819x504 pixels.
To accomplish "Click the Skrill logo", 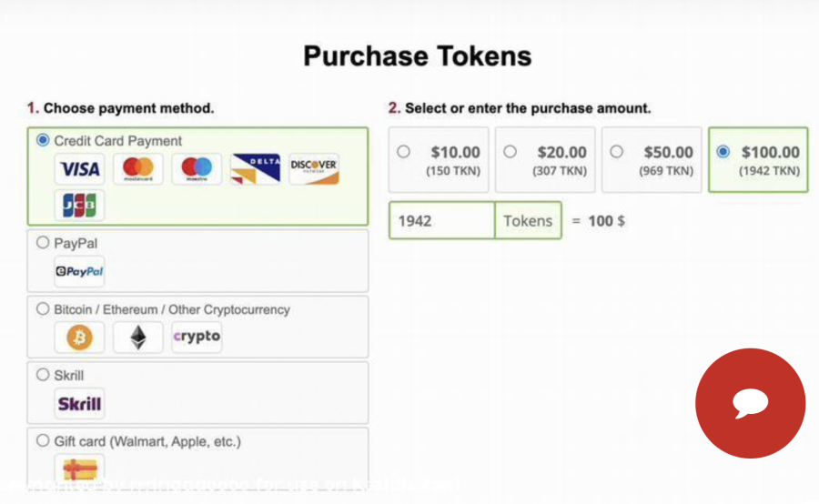I will (x=80, y=403).
